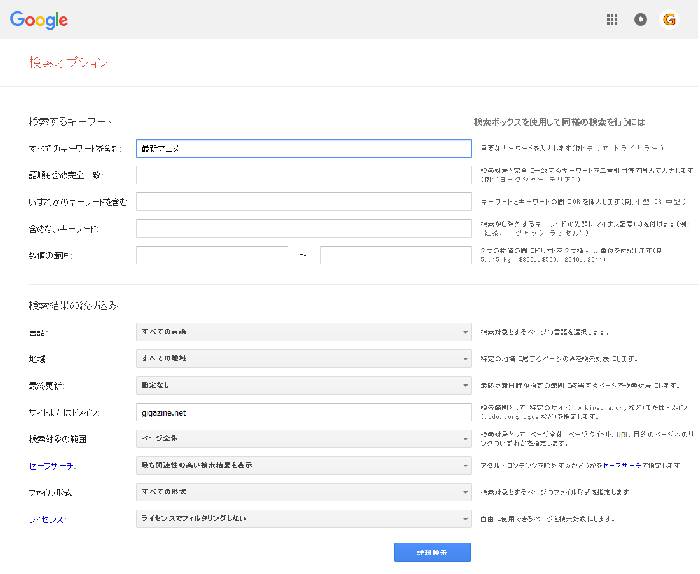Click the 検索するキーワード section heading
This screenshot has height=574, width=700.
click(x=70, y=121)
